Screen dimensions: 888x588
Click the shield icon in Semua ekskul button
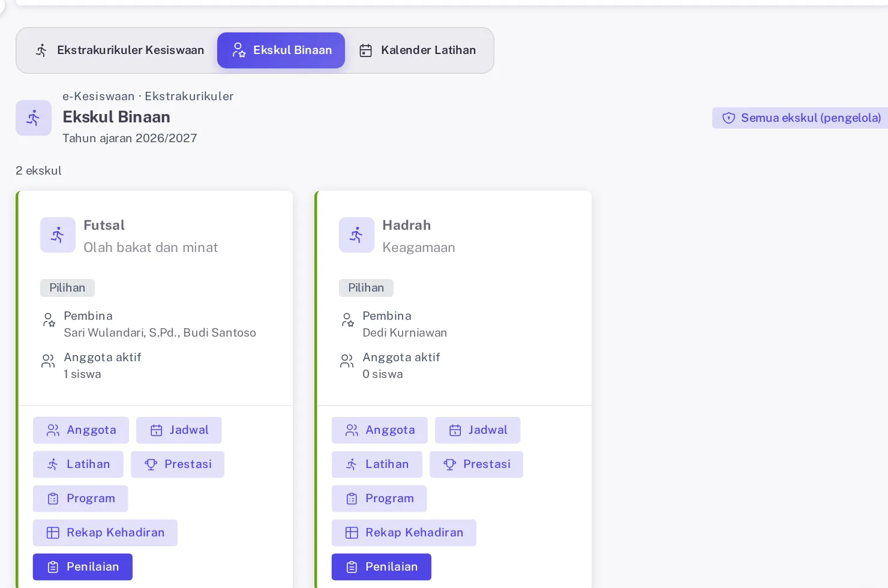pos(728,118)
